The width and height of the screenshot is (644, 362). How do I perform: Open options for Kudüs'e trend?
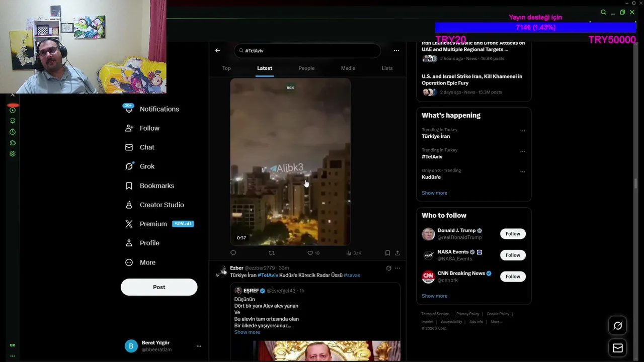[x=522, y=171]
